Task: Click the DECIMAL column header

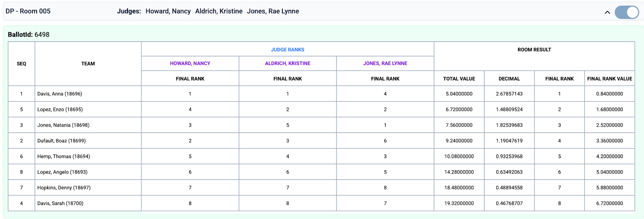Action: pos(509,79)
